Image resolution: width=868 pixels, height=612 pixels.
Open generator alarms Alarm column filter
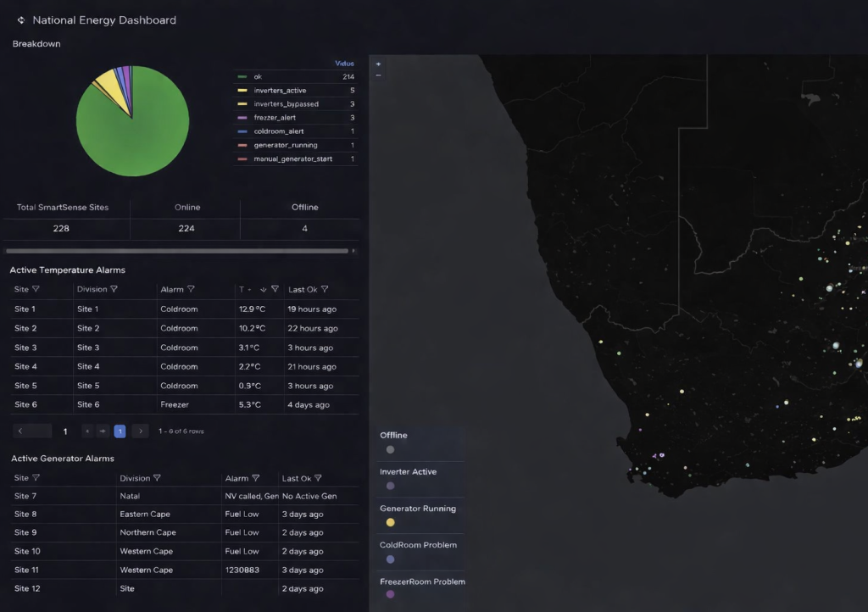point(256,479)
